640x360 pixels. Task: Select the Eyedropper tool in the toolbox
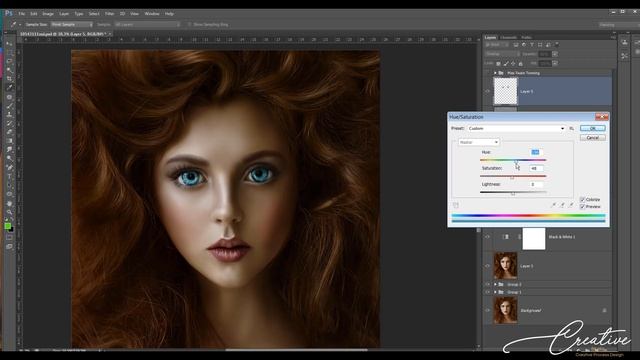point(9,87)
